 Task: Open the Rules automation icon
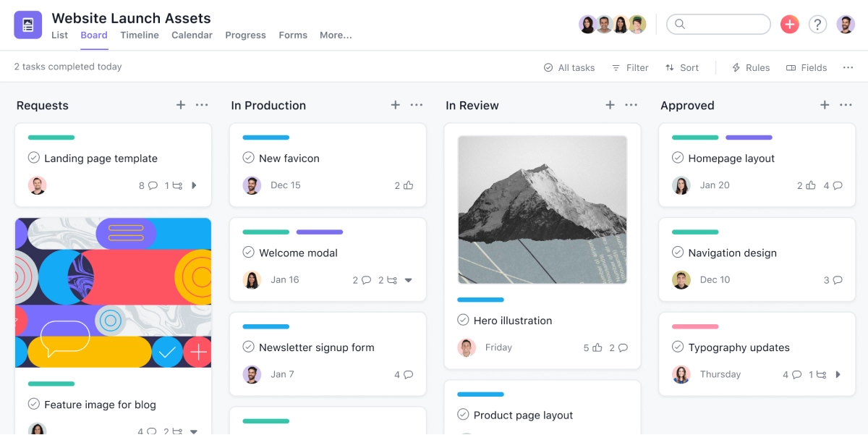pos(736,67)
